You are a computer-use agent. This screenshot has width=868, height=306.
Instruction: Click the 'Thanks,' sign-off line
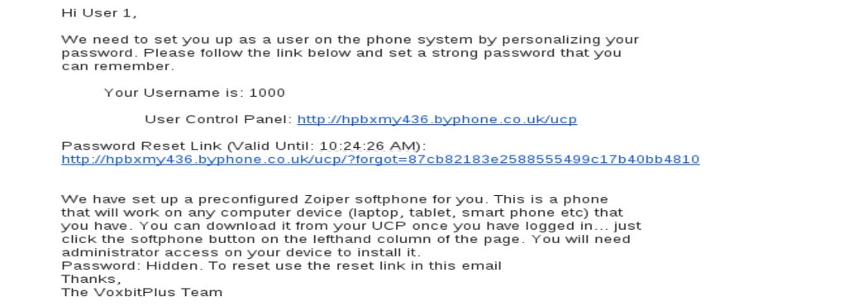(x=91, y=279)
